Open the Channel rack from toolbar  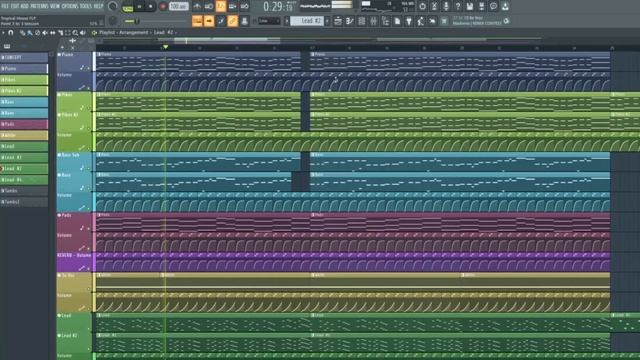coord(362,21)
